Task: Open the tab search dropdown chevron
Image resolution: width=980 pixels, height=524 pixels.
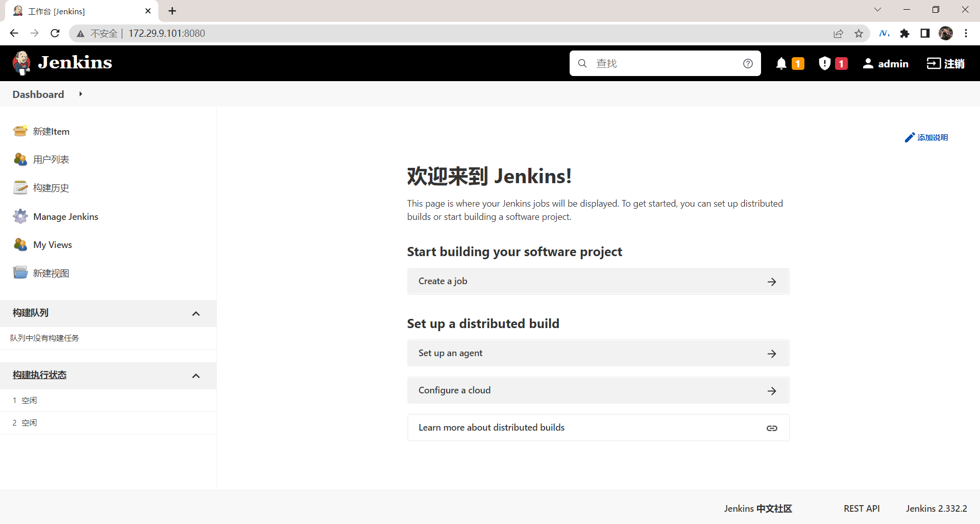Action: (877, 10)
